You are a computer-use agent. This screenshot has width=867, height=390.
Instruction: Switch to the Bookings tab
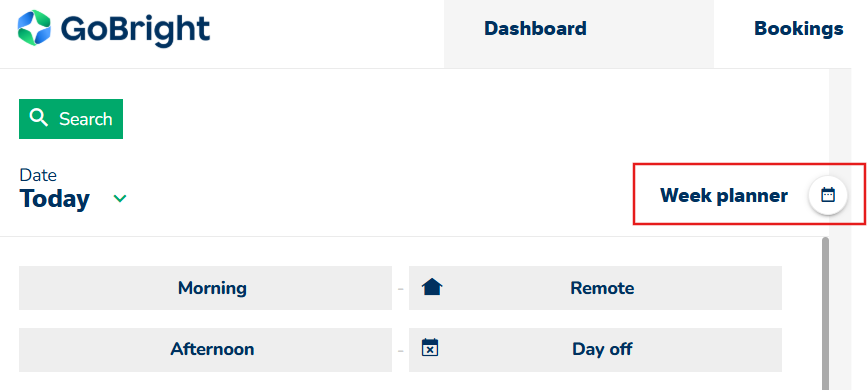tap(798, 29)
